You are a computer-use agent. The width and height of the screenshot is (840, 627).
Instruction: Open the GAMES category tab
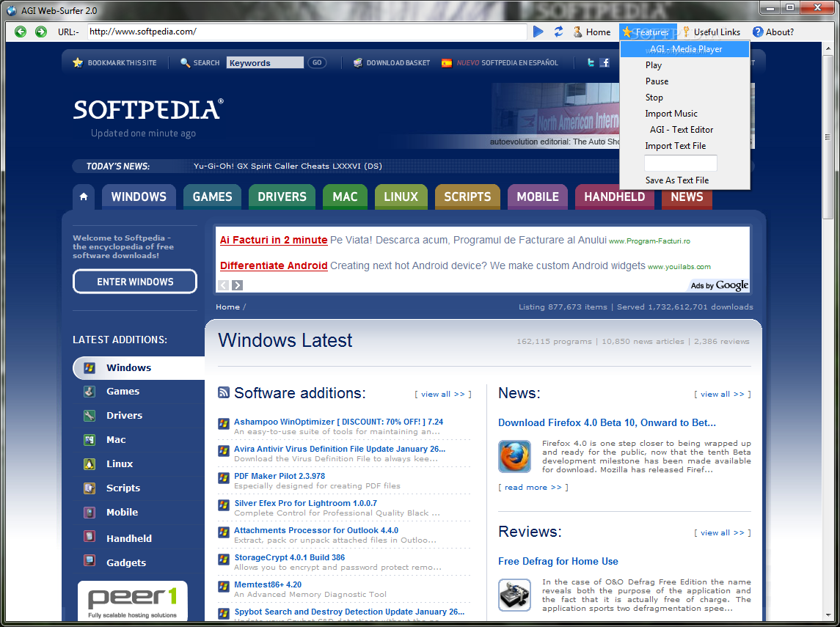212,197
